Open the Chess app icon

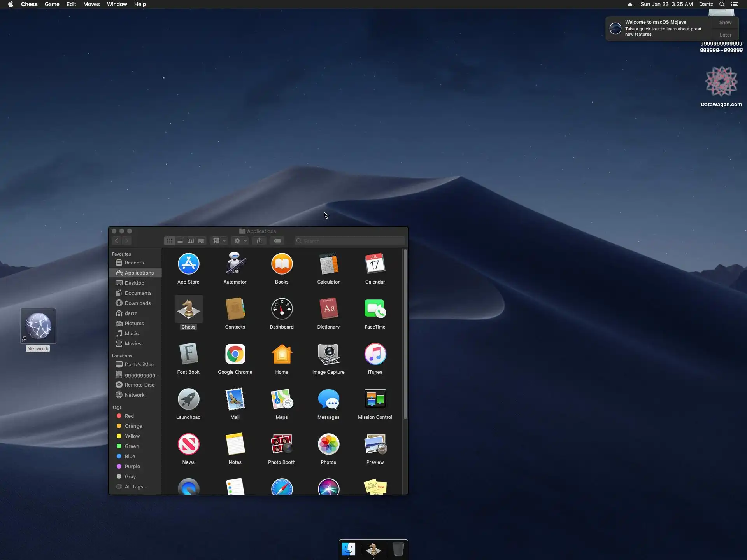pos(188,310)
